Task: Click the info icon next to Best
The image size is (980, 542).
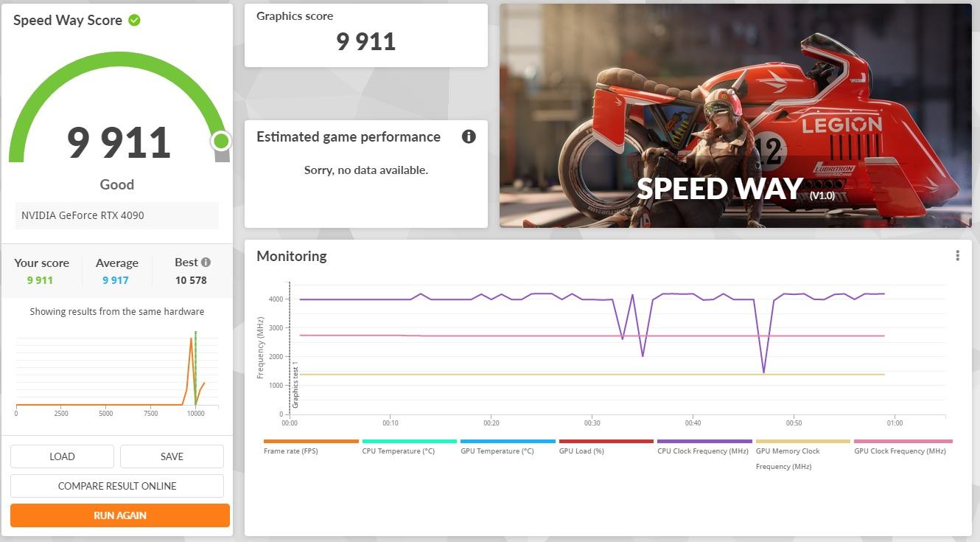Action: coord(206,262)
